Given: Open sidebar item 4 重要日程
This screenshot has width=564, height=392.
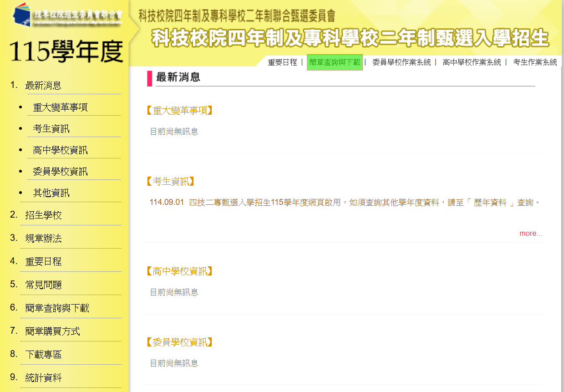Looking at the screenshot, I should point(43,262).
